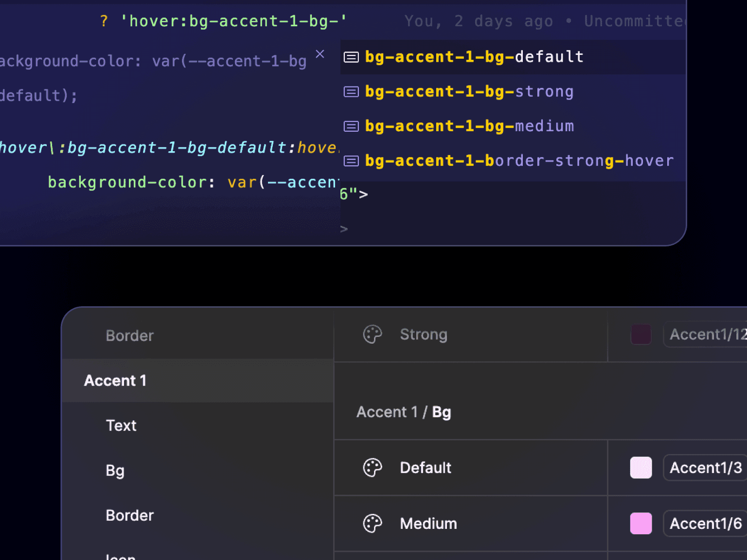Click the git blame text 'You, 2 days ago'
This screenshot has width=747, height=560.
[x=479, y=21]
